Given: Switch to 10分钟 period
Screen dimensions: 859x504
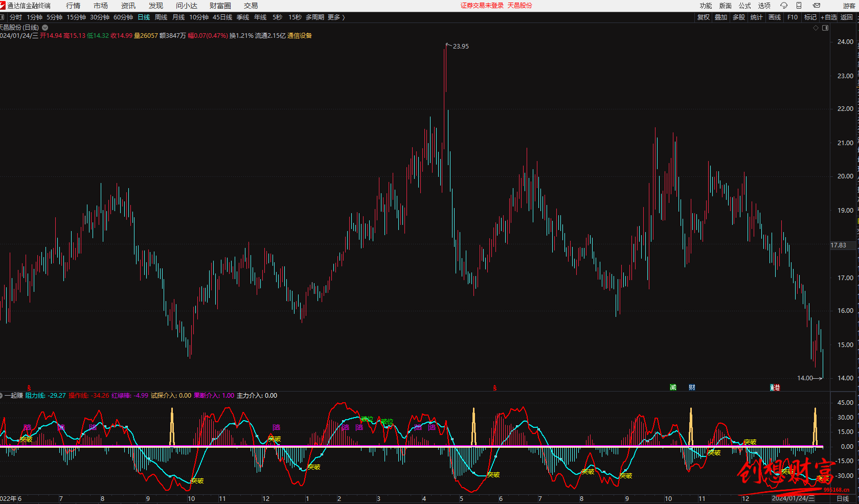Looking at the screenshot, I should point(199,17).
